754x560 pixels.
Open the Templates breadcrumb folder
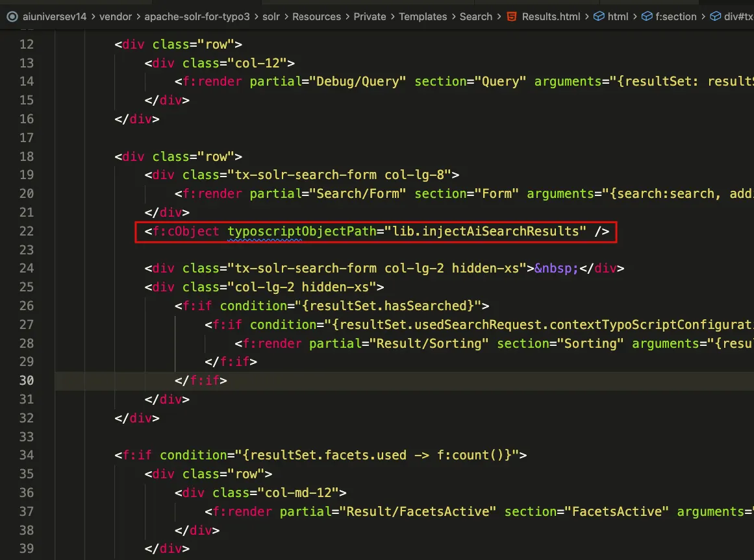tap(423, 17)
